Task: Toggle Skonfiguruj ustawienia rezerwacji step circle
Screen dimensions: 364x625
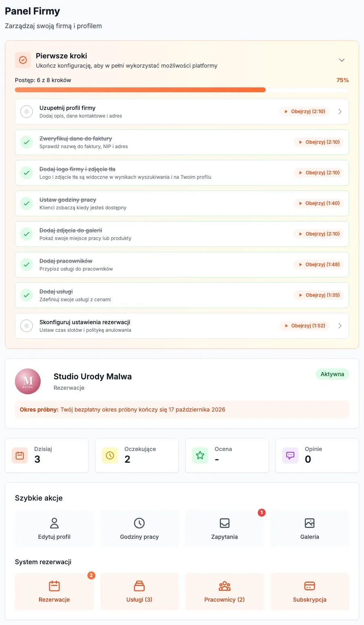Action: point(27,326)
